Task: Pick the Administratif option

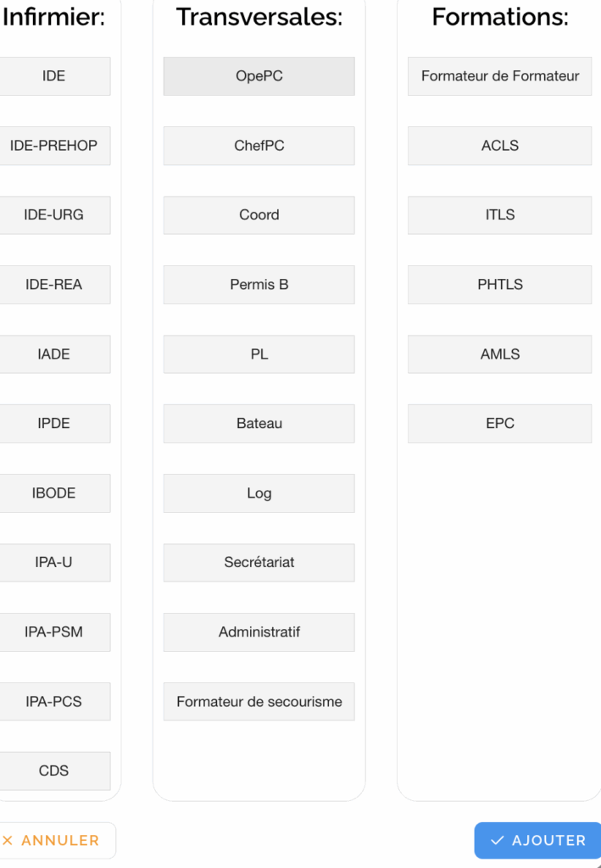Action: tap(259, 632)
